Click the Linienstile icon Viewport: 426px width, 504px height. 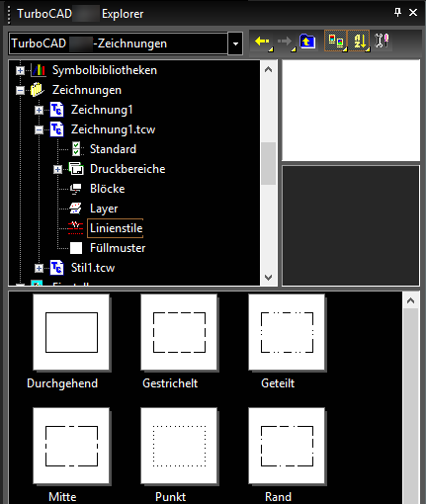(76, 228)
